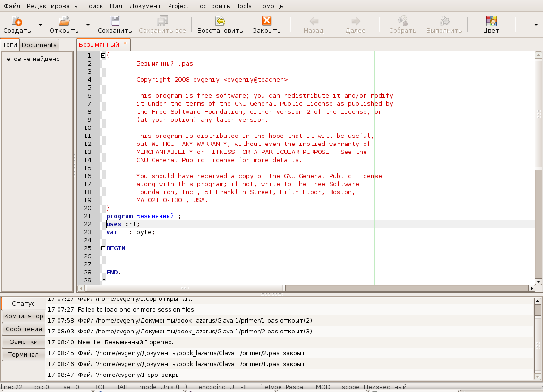Click log entry about 1.cpp закрыт
Screen dimensions: 543x392
[x=116, y=375]
